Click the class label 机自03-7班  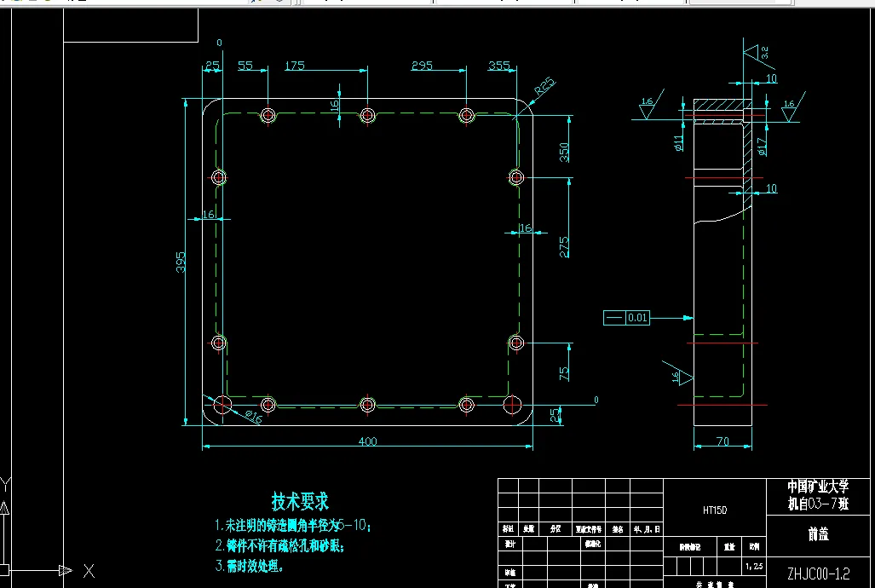pyautogui.click(x=818, y=504)
